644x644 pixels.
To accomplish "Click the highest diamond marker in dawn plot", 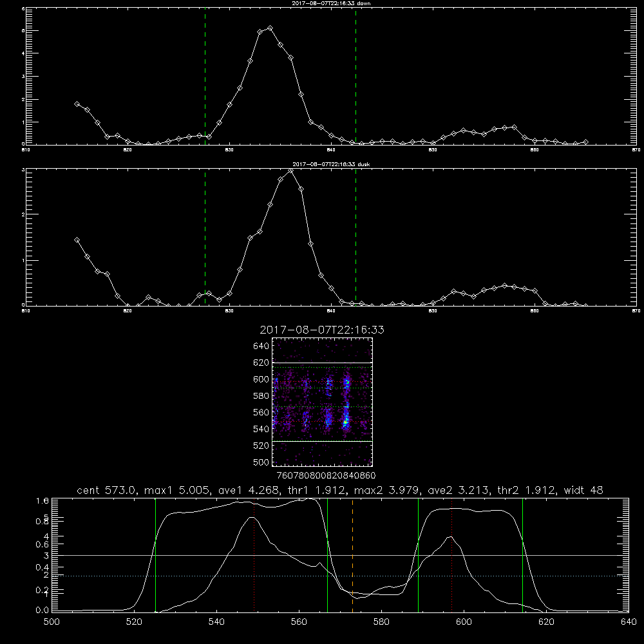I will (x=270, y=28).
